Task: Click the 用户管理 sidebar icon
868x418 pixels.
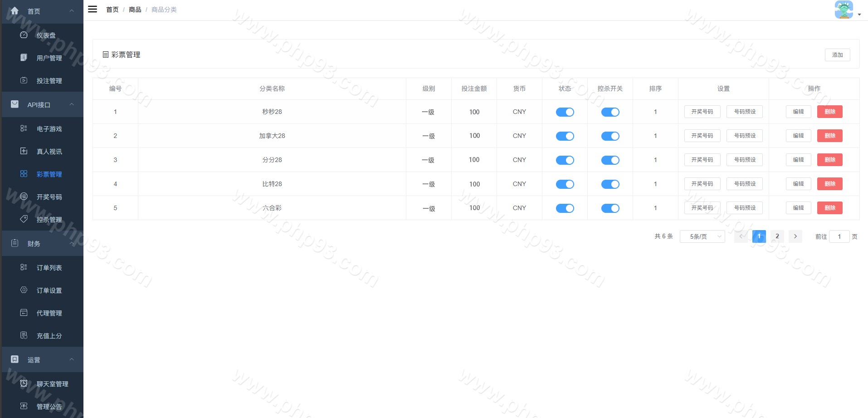Action: tap(24, 58)
